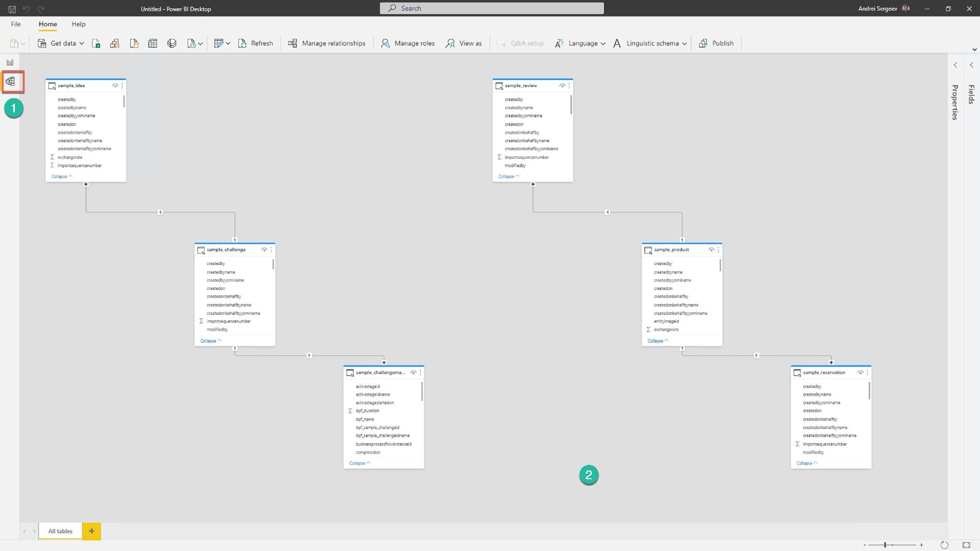Click the Refresh button
This screenshot has height=551, width=980.
256,43
